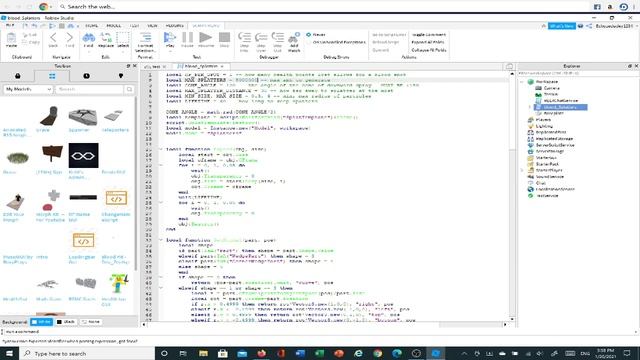Click the Format Selection icon

click(x=145, y=38)
